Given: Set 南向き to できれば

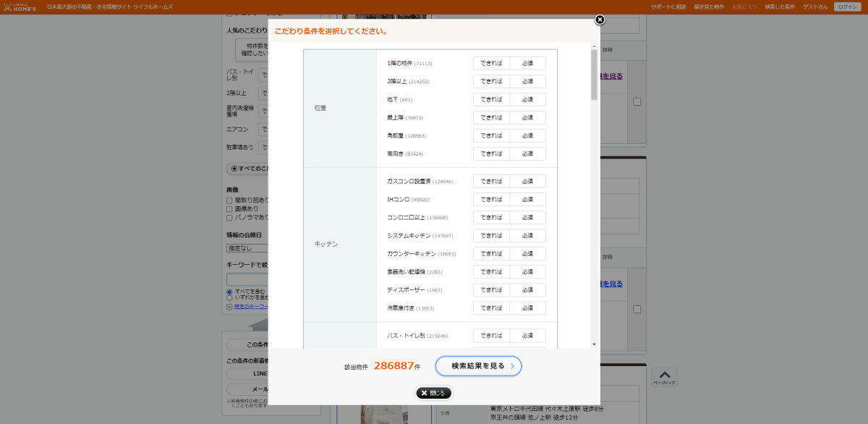Looking at the screenshot, I should coord(492,154).
